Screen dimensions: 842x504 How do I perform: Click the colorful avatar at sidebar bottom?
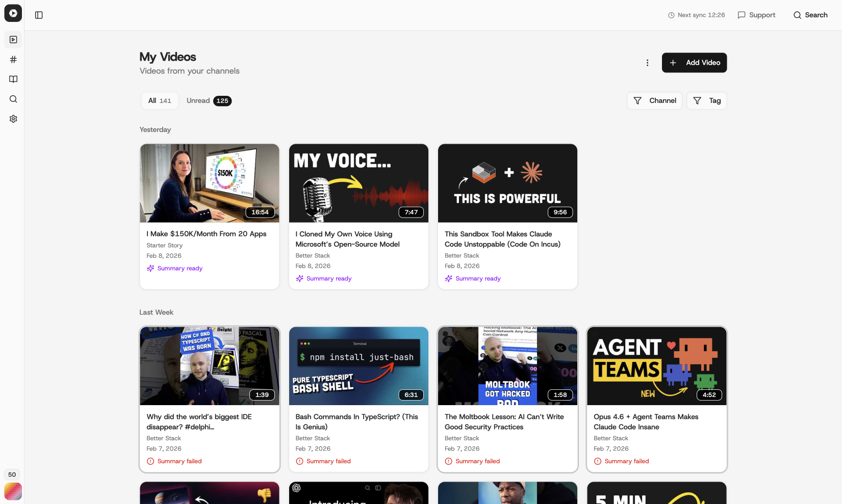13,491
